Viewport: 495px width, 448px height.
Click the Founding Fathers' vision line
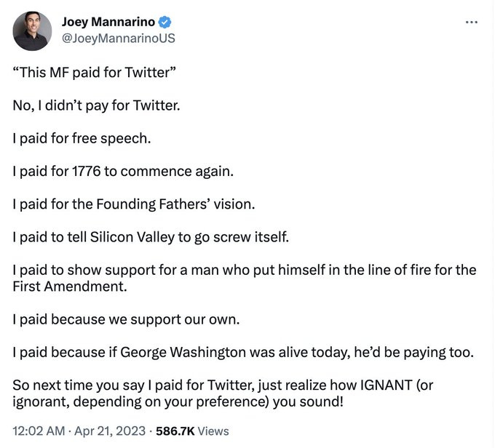pyautogui.click(x=134, y=204)
